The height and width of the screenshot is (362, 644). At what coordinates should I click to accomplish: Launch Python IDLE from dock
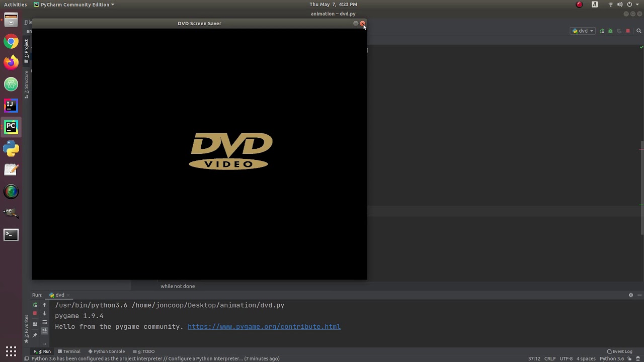tap(11, 149)
